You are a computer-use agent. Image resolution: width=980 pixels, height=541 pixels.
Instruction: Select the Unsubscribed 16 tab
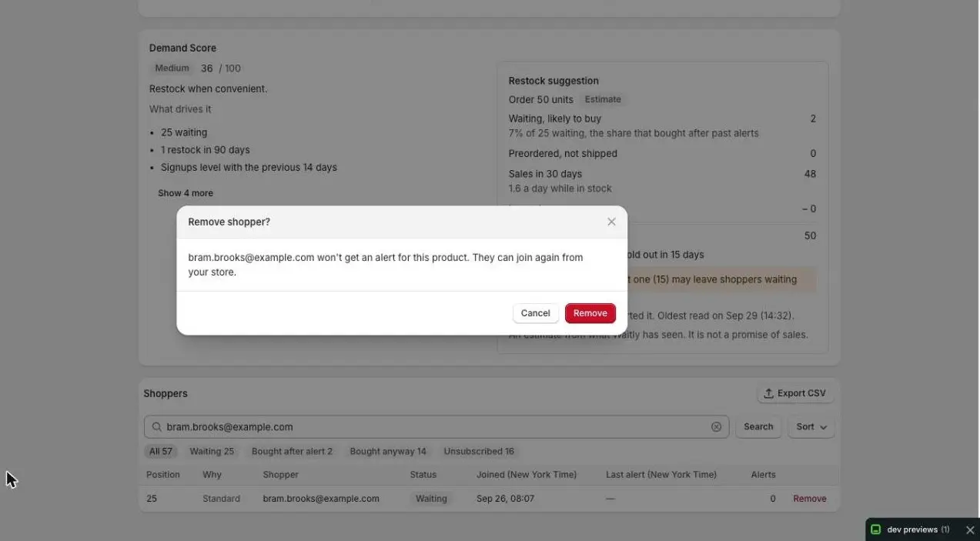479,452
